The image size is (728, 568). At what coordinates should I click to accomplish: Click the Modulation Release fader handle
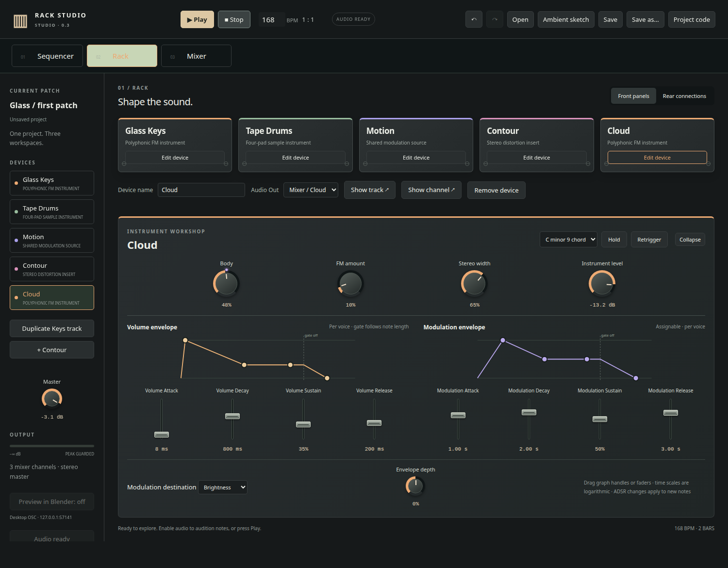671,413
